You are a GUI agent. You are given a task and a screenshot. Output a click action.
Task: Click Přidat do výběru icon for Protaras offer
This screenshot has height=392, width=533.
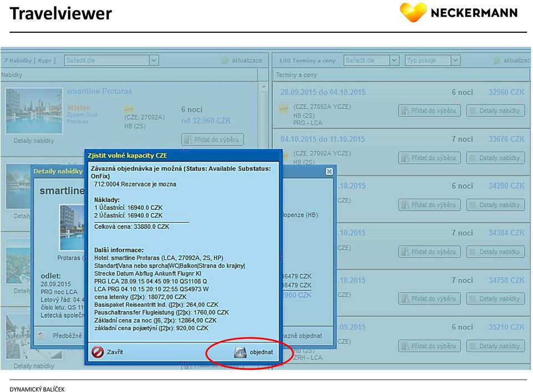(188, 139)
